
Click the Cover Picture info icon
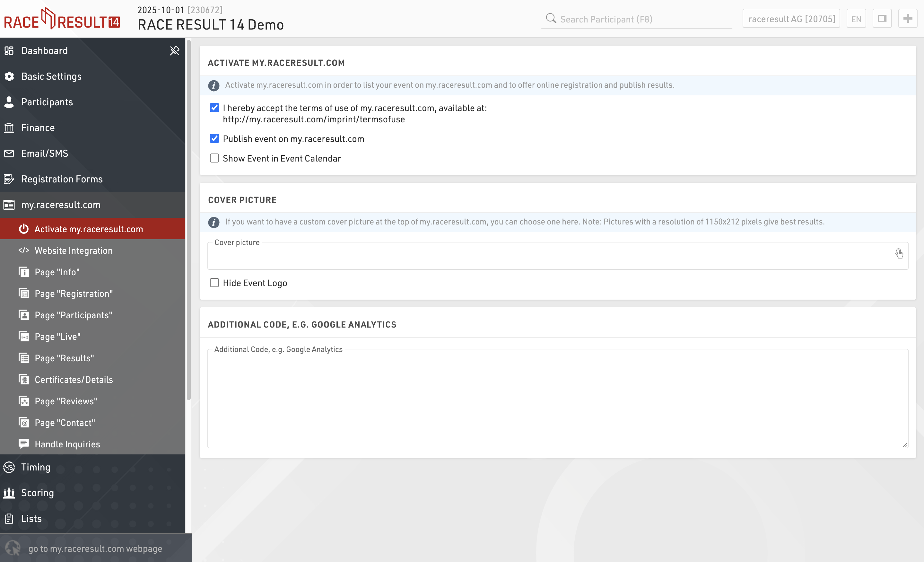pyautogui.click(x=214, y=223)
